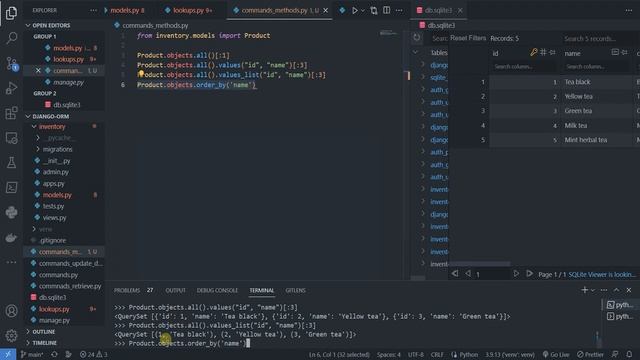Open the OUTPUT panel tab

pos(176,290)
